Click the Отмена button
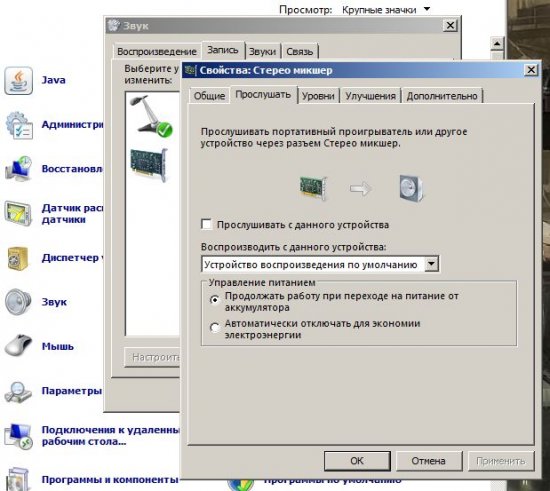Image resolution: width=550 pixels, height=491 pixels. (x=429, y=460)
